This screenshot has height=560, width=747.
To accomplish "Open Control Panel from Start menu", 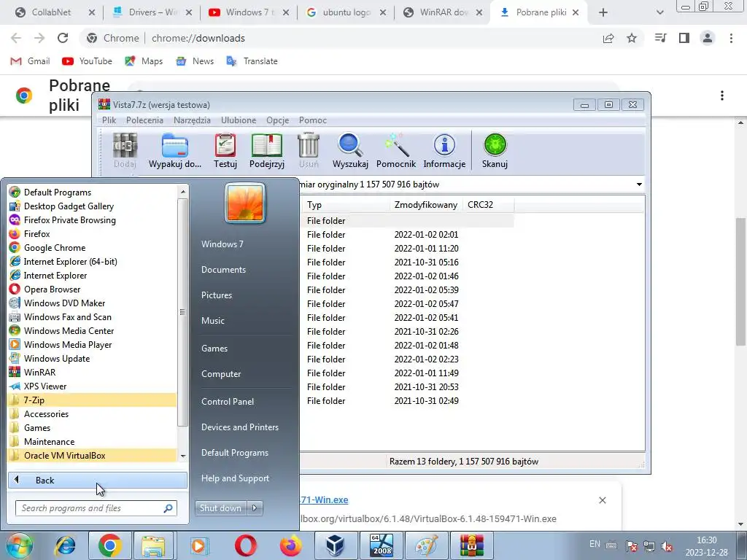I will pyautogui.click(x=228, y=402).
